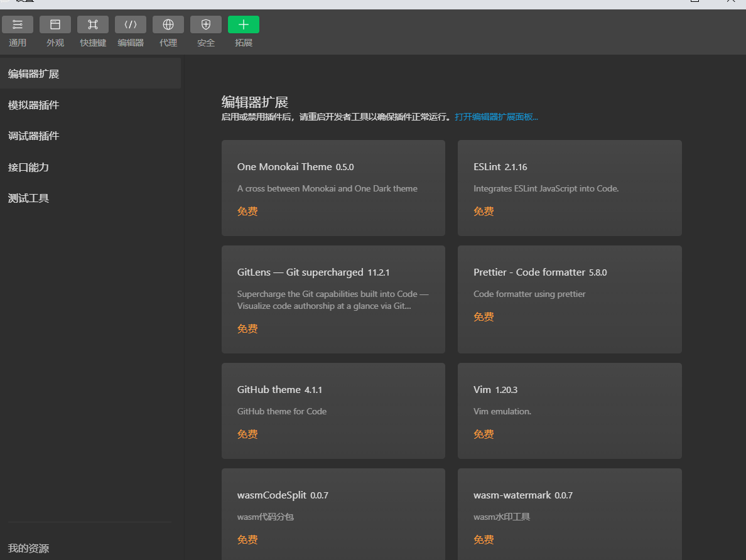This screenshot has height=560, width=746.
Task: Open the 通用 general settings icon
Action: [18, 24]
